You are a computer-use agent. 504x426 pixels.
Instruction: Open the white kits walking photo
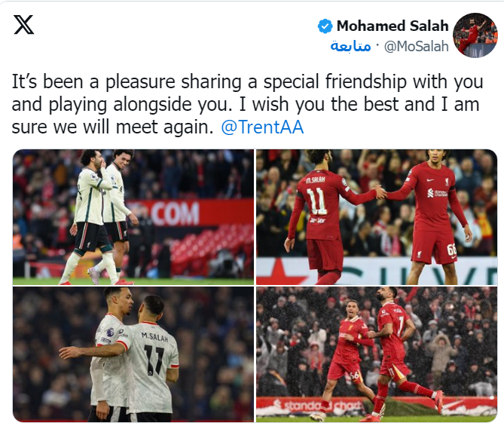[x=133, y=217]
